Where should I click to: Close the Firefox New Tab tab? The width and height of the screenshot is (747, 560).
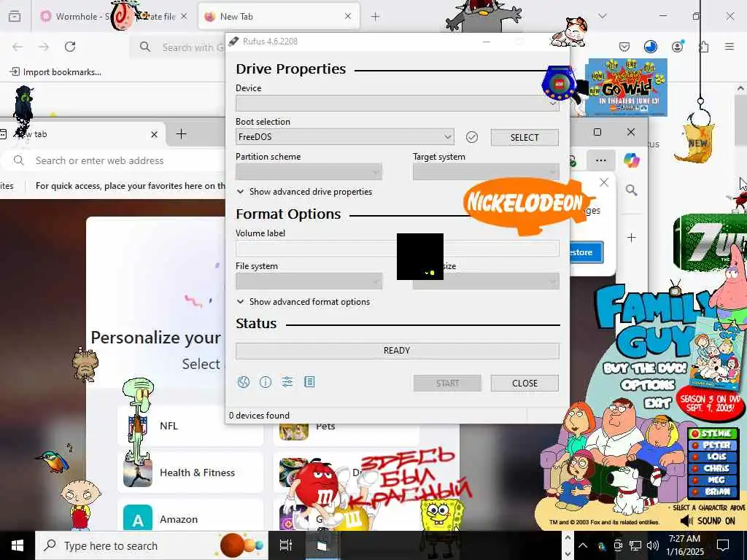click(x=348, y=16)
